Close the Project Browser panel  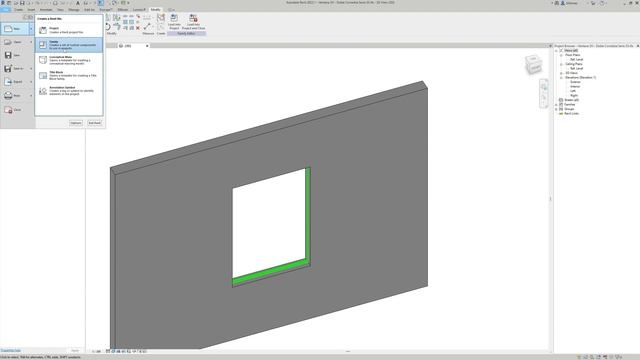[638, 46]
